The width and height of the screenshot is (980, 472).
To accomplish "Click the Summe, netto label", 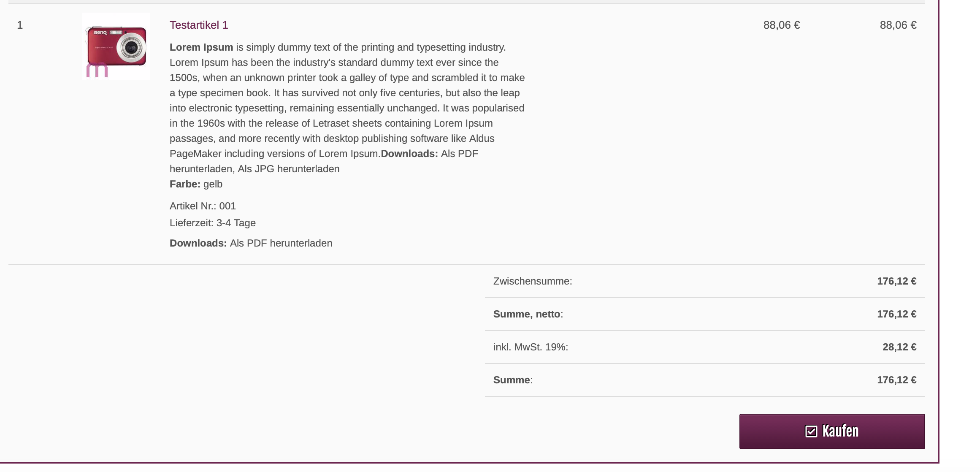I will 528,314.
